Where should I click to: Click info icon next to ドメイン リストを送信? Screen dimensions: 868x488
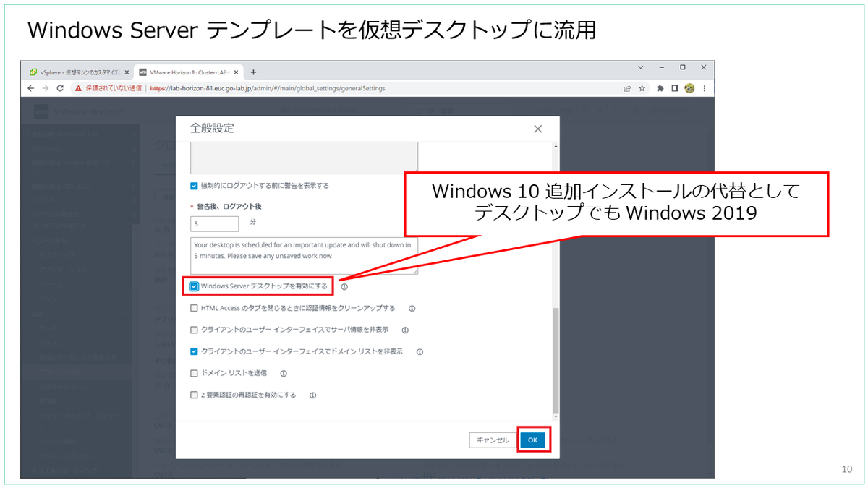pyautogui.click(x=284, y=374)
